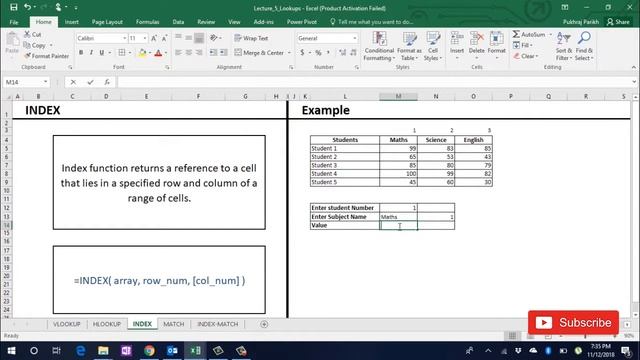Viewport: 640px width, 360px height.
Task: Open the INDEX-MATCH sheet tab
Action: (218, 324)
